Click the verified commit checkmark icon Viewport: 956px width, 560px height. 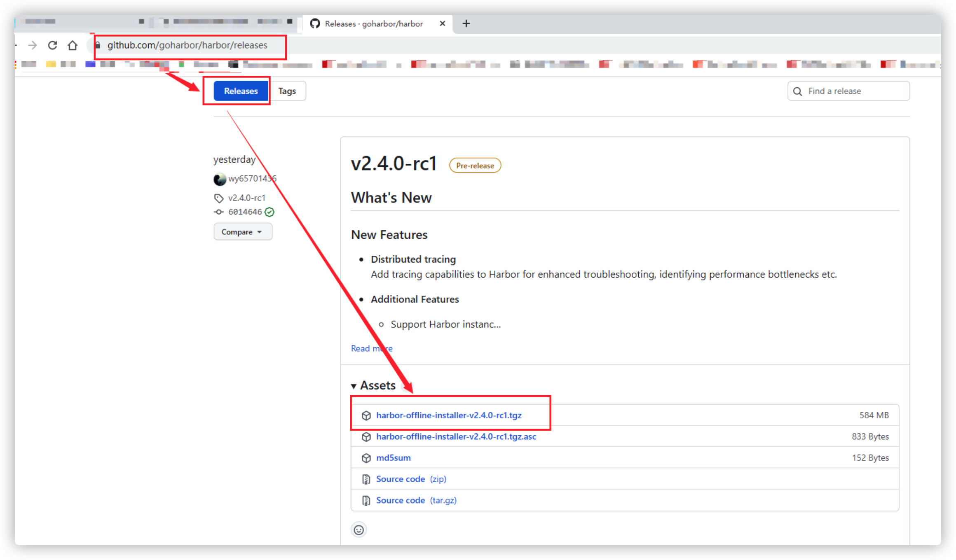coord(269,212)
